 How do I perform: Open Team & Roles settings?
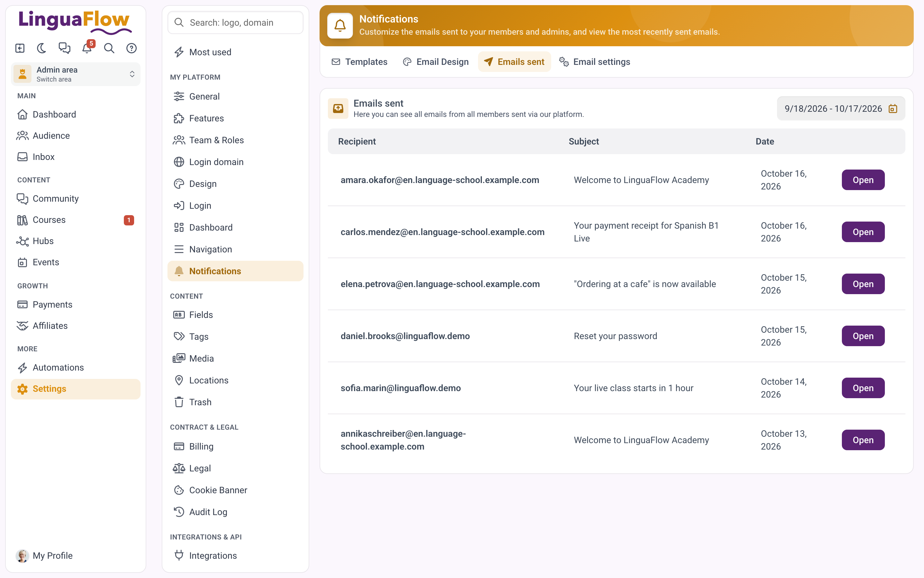(x=235, y=140)
